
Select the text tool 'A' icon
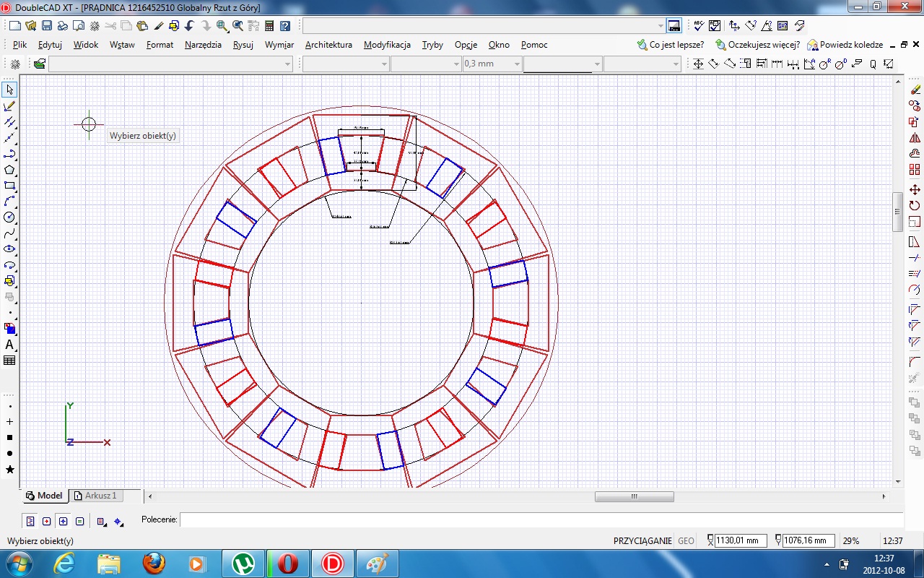[x=9, y=345]
